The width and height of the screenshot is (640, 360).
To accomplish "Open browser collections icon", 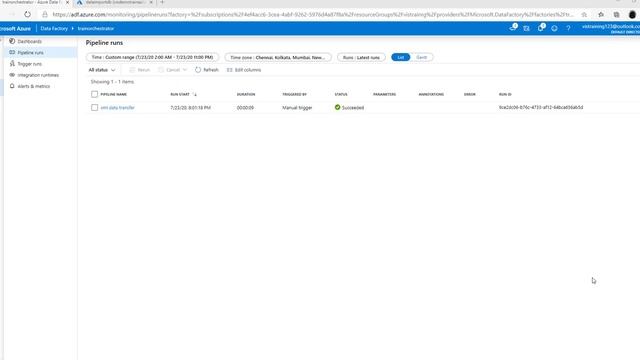I will click(x=616, y=14).
